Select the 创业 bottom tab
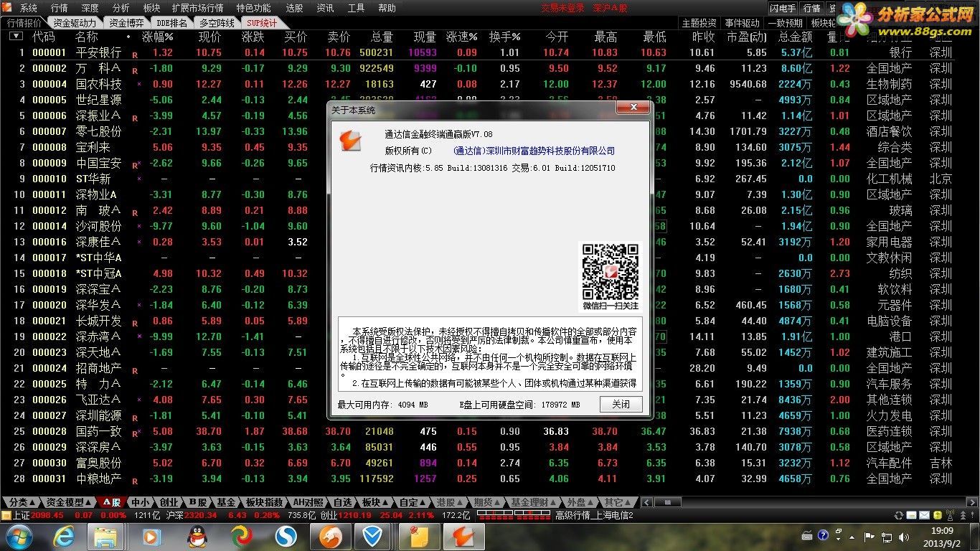This screenshot has width=980, height=551. click(169, 502)
